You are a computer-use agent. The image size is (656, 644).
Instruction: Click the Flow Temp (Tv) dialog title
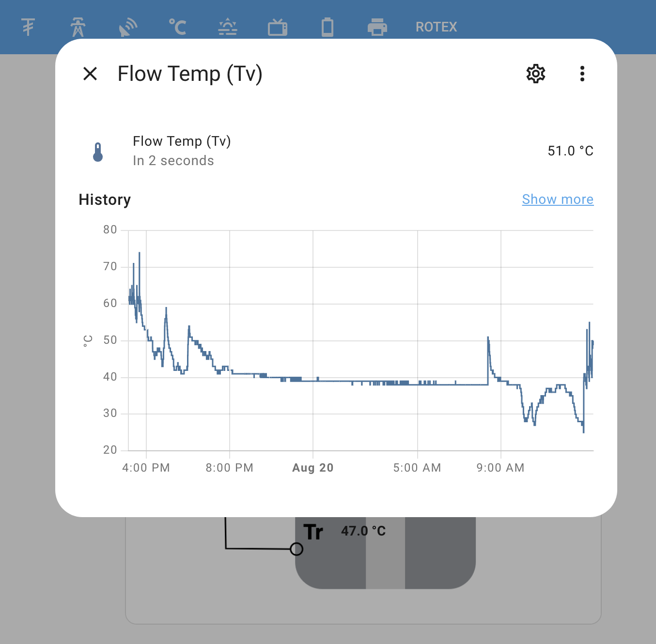pyautogui.click(x=189, y=74)
